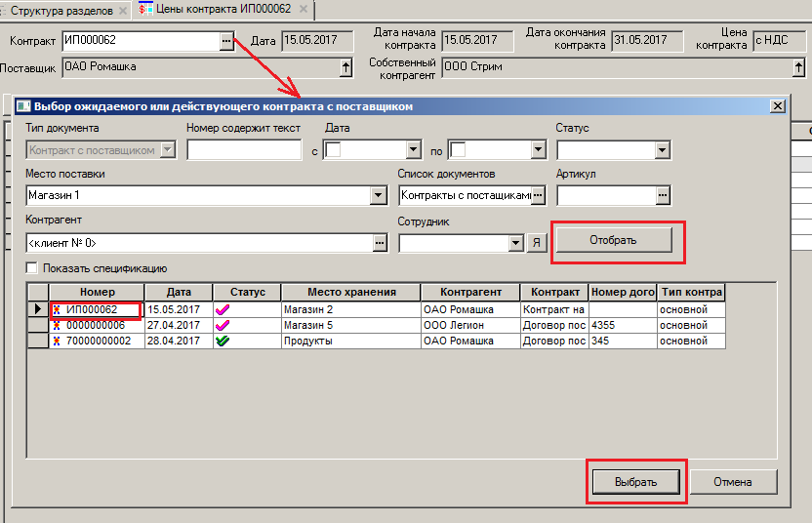Click the Контракт field ИП000062 in main form
This screenshot has height=523, width=812.
coord(141,41)
